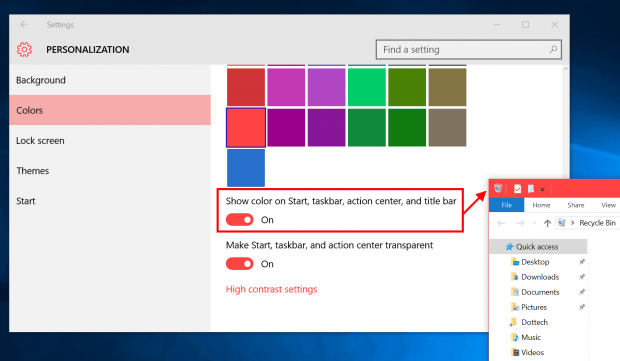Pick the blue color swatch

click(x=246, y=168)
